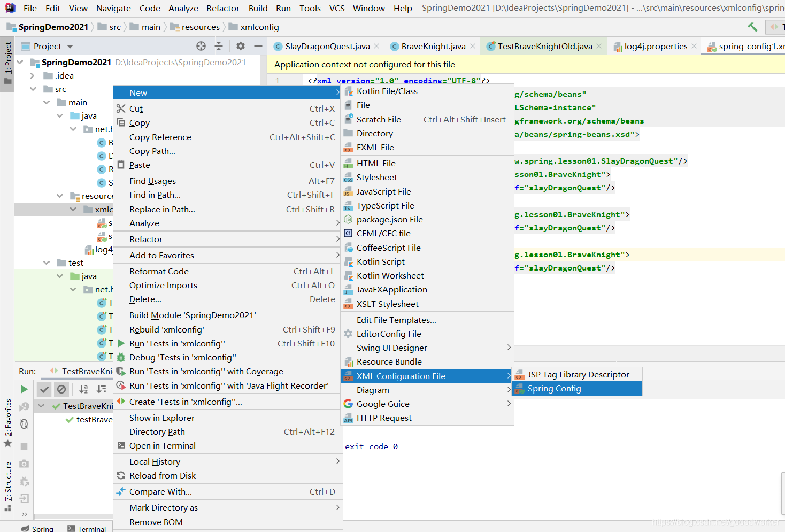Click the Paste clipboard icon in the context menu
Image resolution: width=785 pixels, height=532 pixels.
pyautogui.click(x=121, y=165)
